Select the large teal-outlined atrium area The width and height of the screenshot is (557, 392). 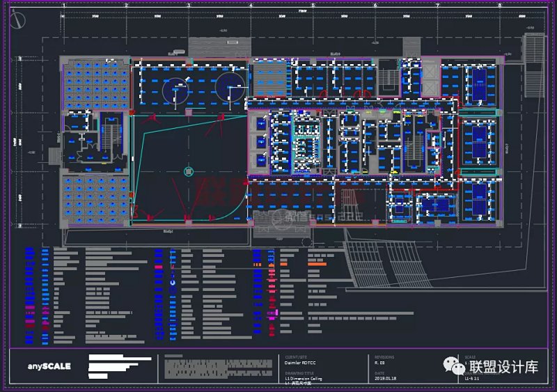tap(188, 167)
